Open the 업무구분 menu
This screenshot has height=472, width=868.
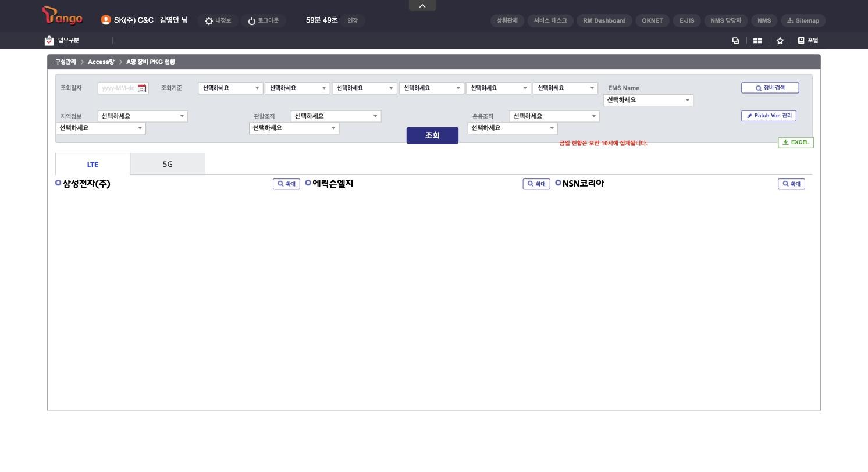tap(62, 41)
